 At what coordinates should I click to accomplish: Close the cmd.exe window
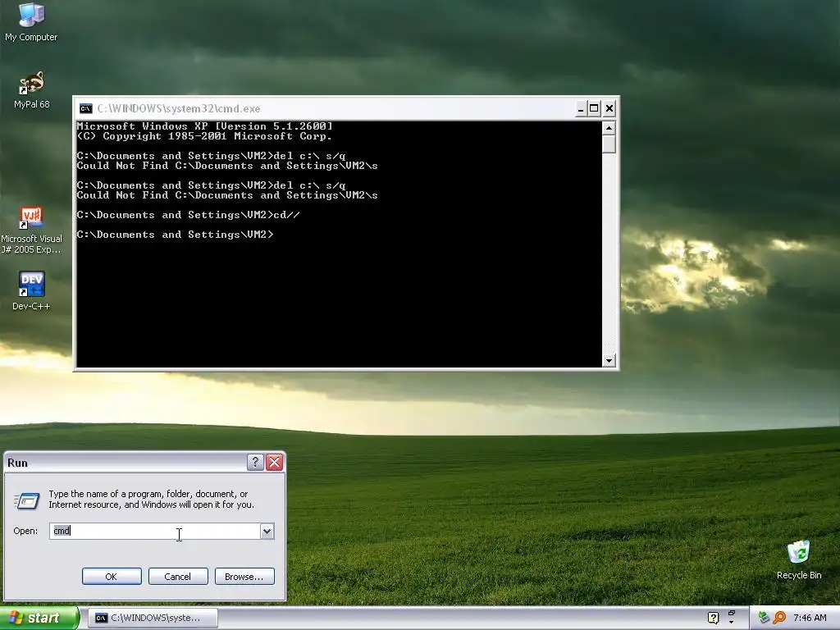[609, 109]
